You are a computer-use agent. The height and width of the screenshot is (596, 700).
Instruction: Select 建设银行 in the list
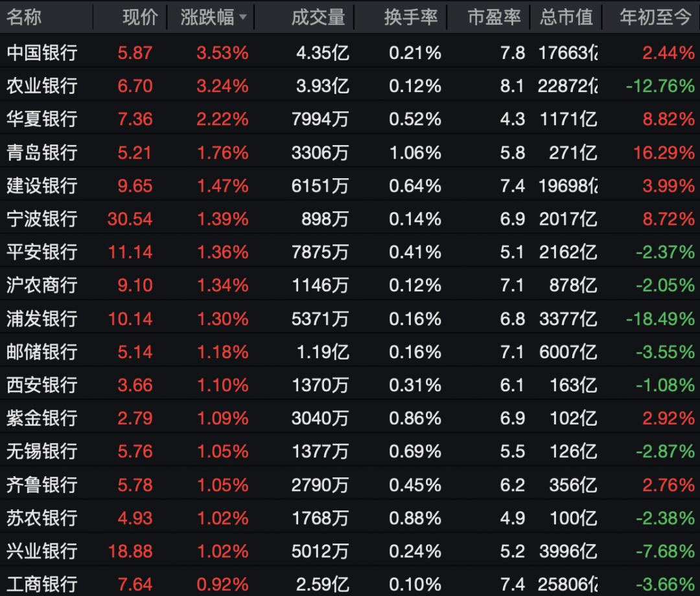tap(41, 186)
